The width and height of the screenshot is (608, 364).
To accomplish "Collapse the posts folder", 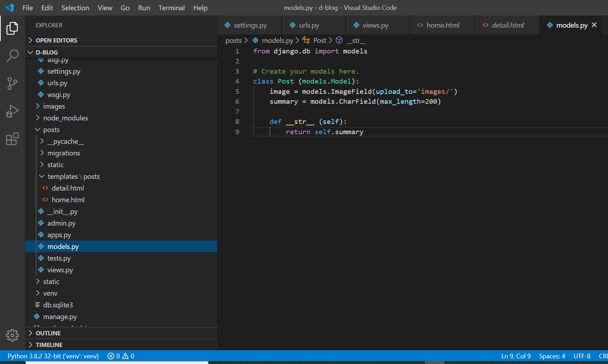I will pos(38,130).
